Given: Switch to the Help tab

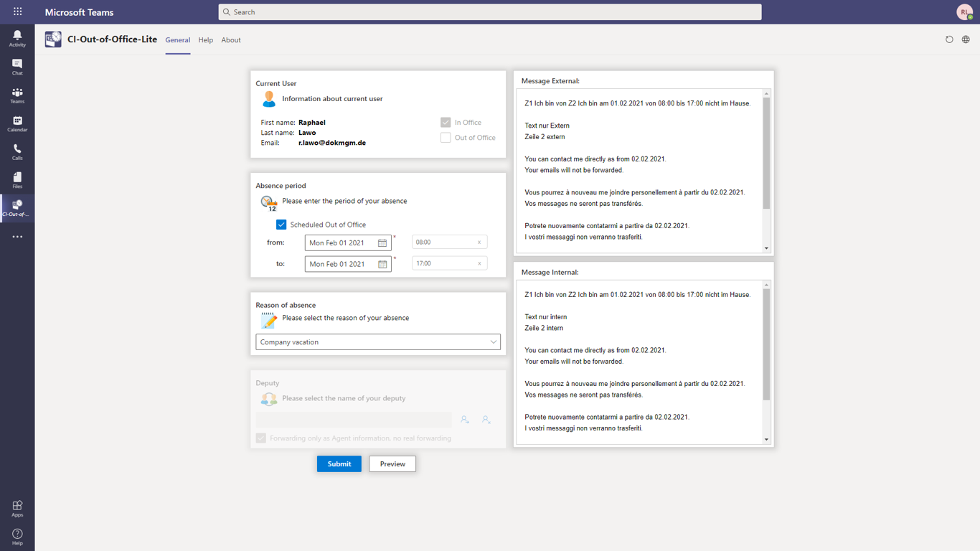Looking at the screenshot, I should 206,40.
